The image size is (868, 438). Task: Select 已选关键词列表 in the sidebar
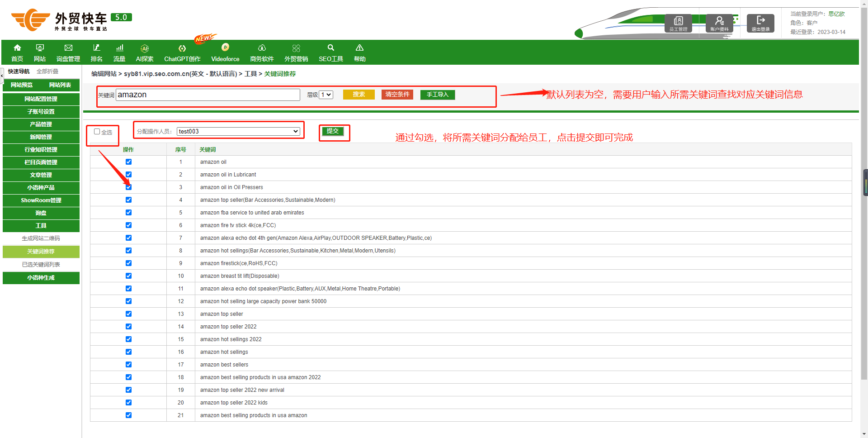(41, 265)
